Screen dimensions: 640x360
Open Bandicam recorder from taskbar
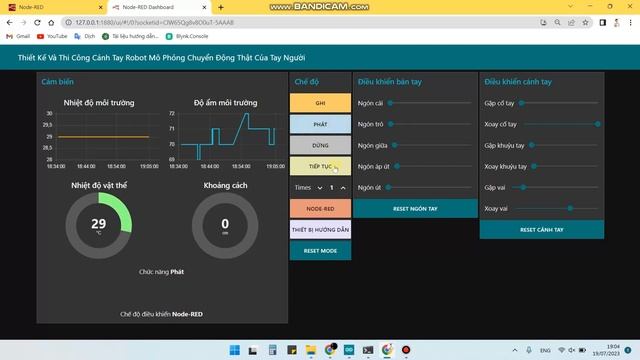pos(406,350)
